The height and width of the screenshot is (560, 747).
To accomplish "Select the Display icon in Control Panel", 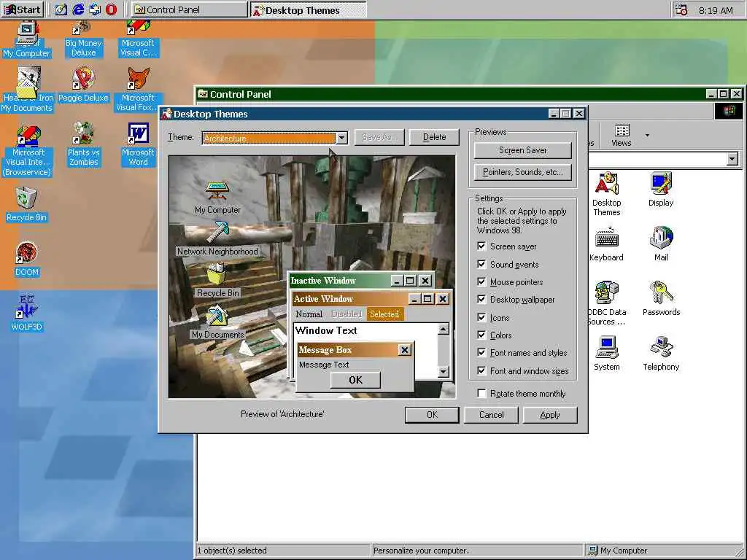I will point(661,190).
